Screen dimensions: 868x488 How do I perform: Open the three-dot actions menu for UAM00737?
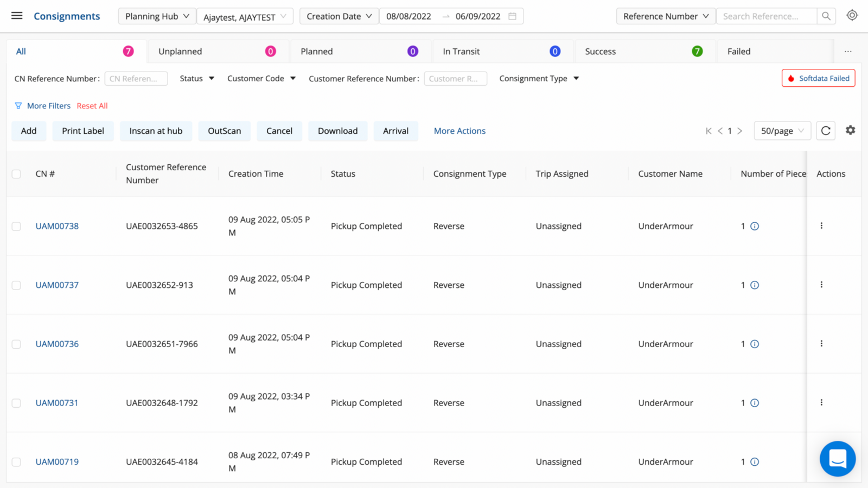822,285
